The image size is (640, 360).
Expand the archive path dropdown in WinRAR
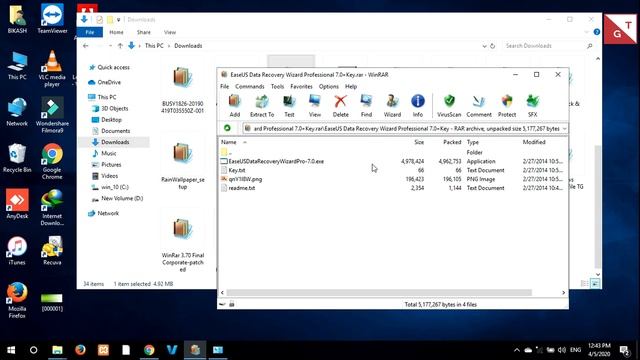click(x=564, y=129)
